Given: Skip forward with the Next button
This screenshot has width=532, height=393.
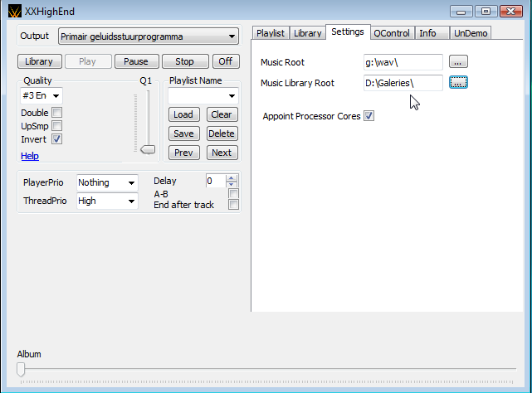Looking at the screenshot, I should pos(222,153).
